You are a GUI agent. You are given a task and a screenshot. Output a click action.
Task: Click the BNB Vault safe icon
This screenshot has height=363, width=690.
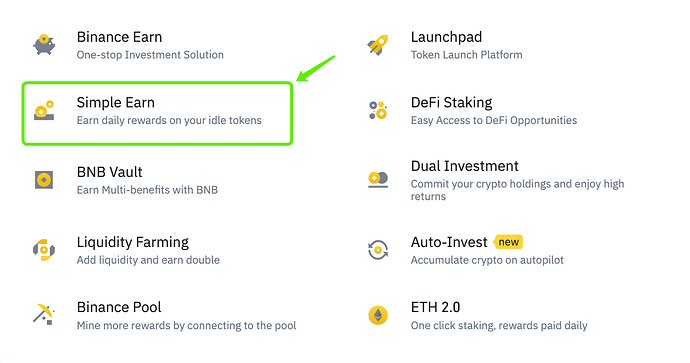44,180
